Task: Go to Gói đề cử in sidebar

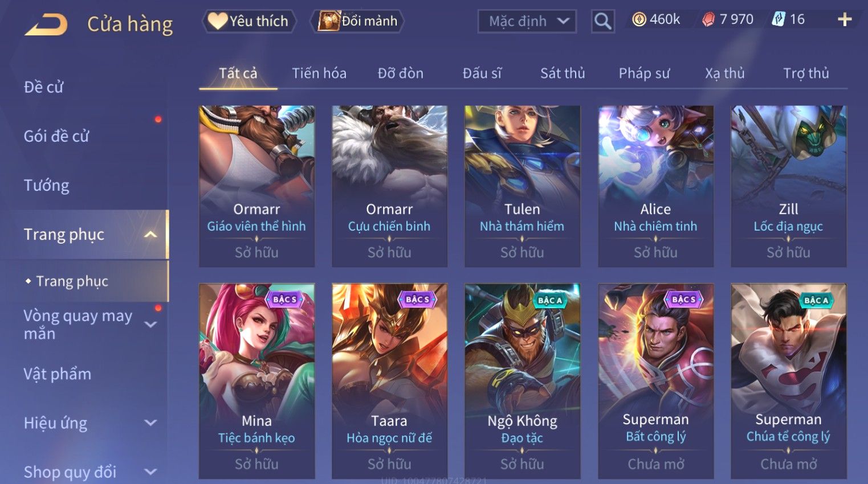Action: 56,136
